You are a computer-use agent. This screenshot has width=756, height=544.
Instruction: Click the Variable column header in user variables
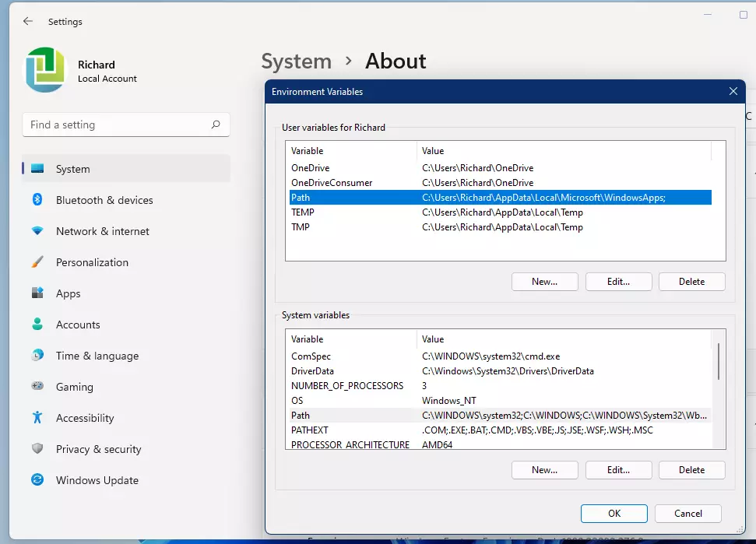tap(351, 151)
